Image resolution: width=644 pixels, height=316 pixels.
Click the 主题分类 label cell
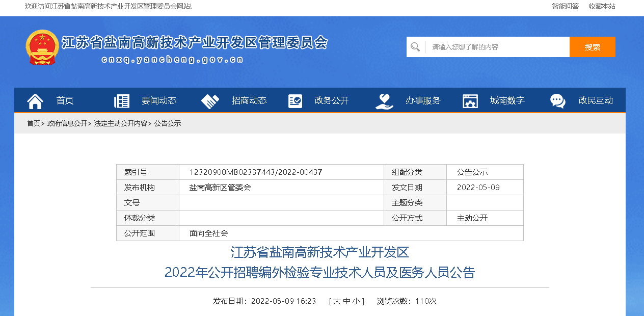[x=415, y=203]
